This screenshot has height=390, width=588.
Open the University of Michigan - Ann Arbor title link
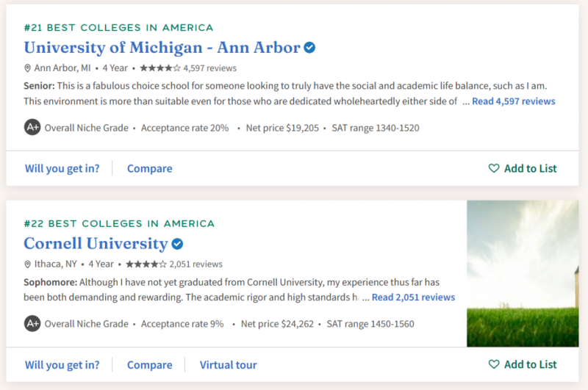click(162, 48)
